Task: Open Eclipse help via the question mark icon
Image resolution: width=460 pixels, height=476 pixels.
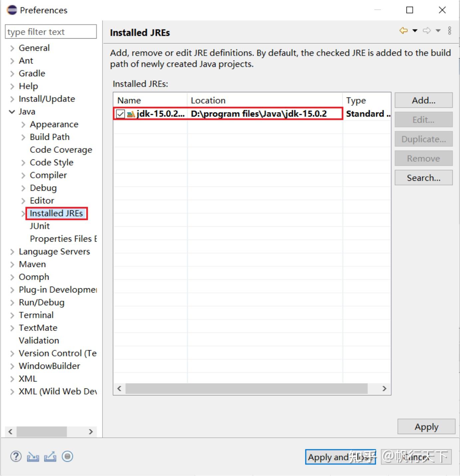Action: coord(15,456)
